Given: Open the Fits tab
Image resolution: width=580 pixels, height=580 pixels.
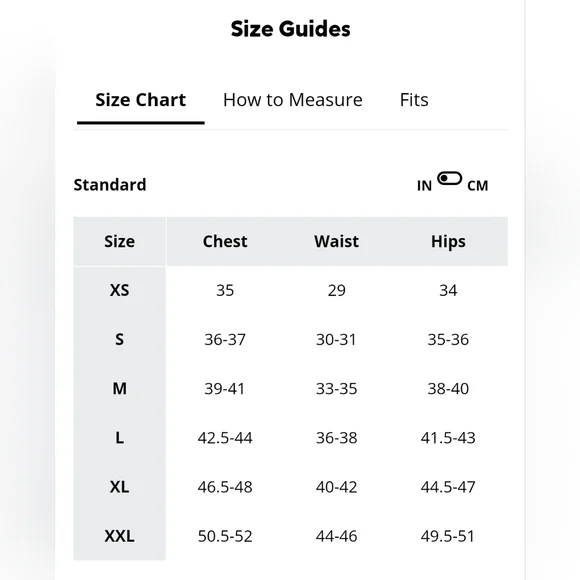Looking at the screenshot, I should pyautogui.click(x=414, y=100).
